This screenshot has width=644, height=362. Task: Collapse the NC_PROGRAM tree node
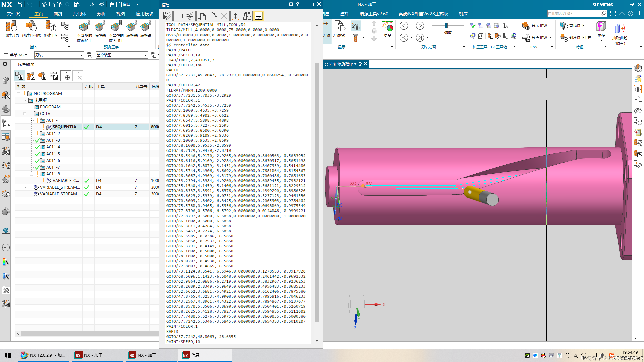[x=19, y=94]
